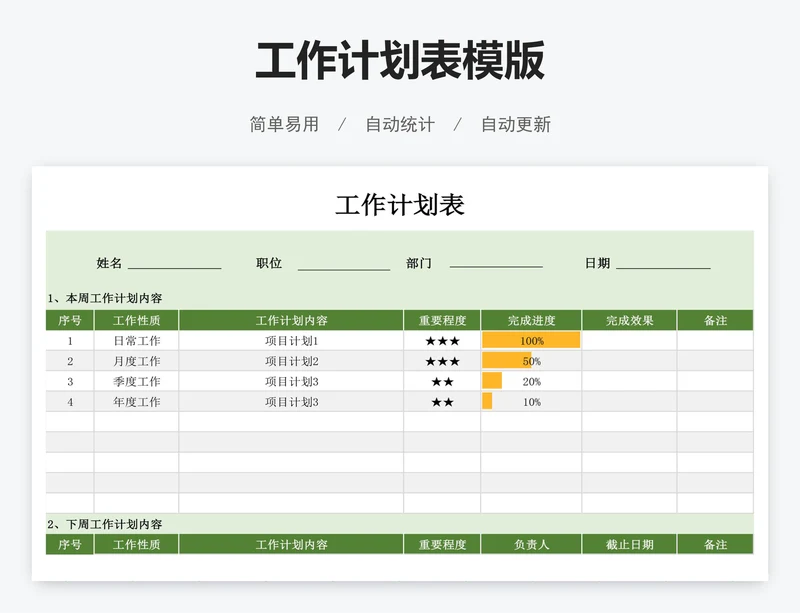Viewport: 800px width, 613px height.
Task: Click the 100% completion progress bar
Action: pyautogui.click(x=531, y=341)
